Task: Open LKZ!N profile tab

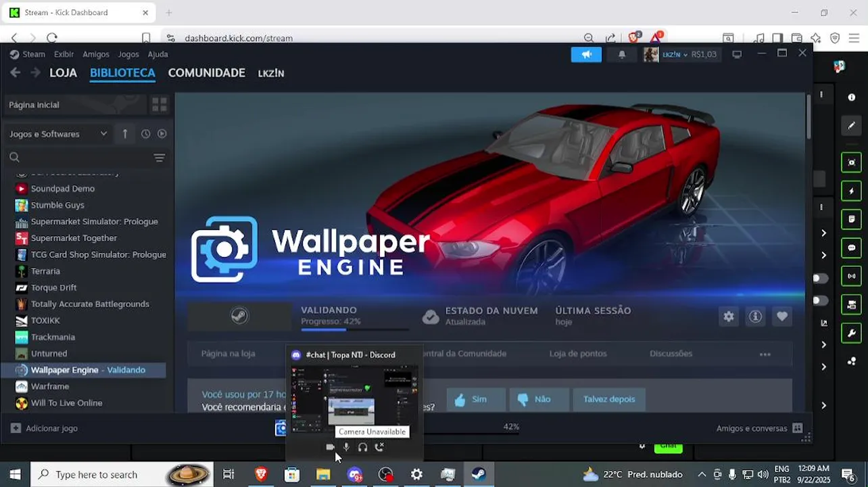Action: [x=271, y=73]
